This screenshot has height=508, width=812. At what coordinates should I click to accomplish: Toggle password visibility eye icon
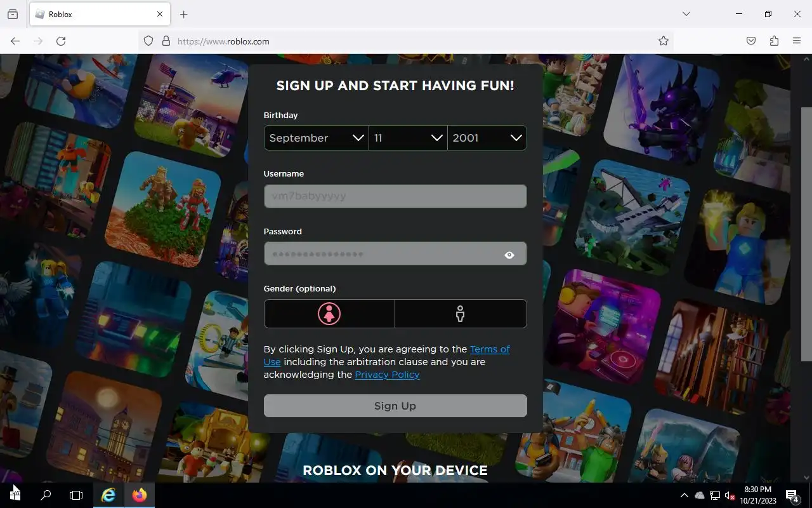point(509,255)
